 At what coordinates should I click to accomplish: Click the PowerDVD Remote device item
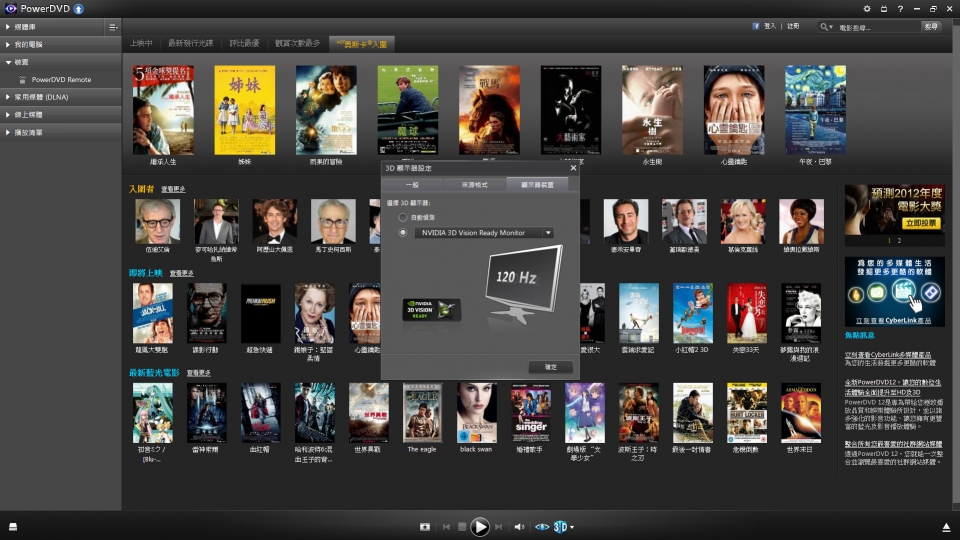coord(60,79)
